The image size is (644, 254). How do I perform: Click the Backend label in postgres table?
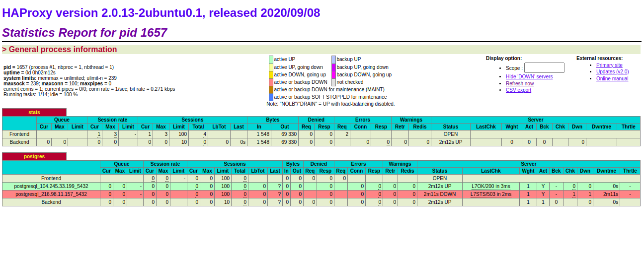click(x=51, y=202)
